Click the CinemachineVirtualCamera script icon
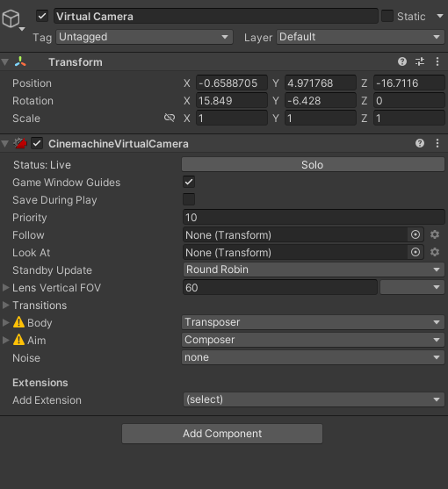Image resolution: width=448 pixels, height=489 pixels. 20,143
